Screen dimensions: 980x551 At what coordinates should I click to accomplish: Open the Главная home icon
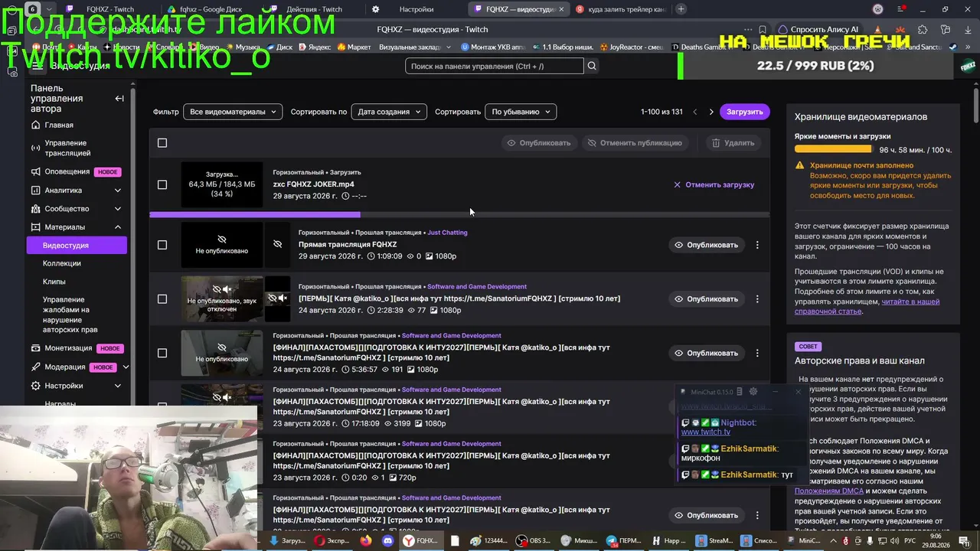tap(36, 125)
